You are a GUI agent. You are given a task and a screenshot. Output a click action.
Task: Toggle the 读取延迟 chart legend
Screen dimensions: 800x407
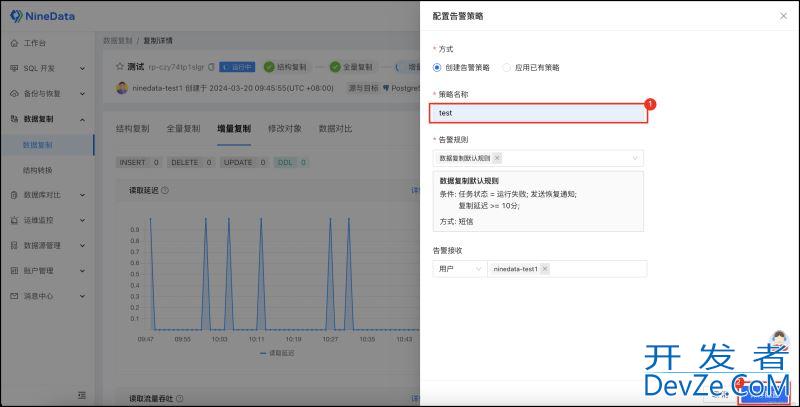pyautogui.click(x=277, y=353)
